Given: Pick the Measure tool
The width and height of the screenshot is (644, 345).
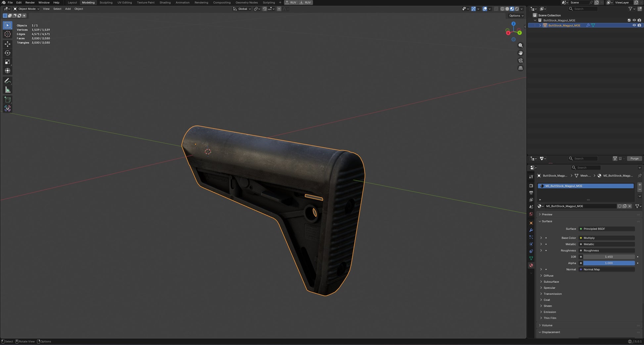Looking at the screenshot, I should 7,90.
